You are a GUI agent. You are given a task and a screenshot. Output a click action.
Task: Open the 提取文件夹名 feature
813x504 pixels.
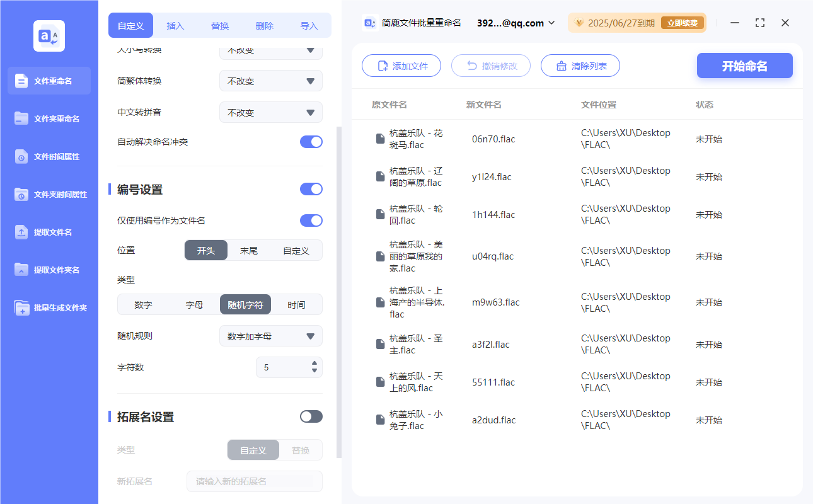(x=49, y=270)
